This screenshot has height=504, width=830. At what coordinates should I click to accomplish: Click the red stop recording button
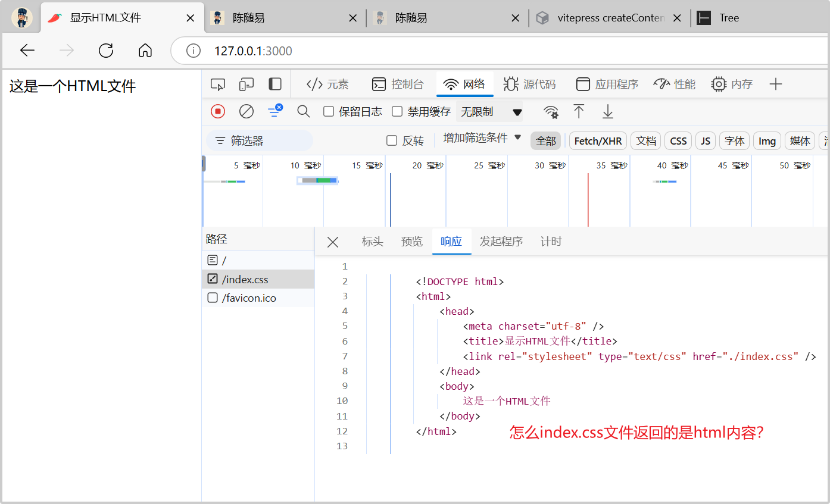(x=218, y=111)
